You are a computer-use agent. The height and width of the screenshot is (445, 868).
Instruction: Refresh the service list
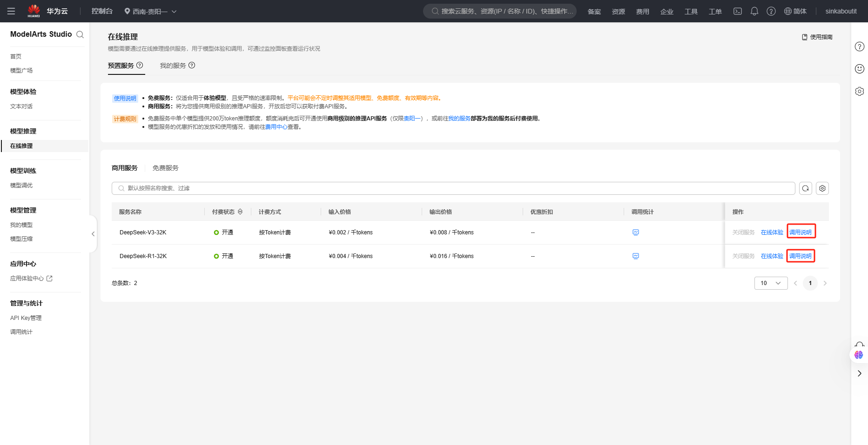click(x=806, y=188)
